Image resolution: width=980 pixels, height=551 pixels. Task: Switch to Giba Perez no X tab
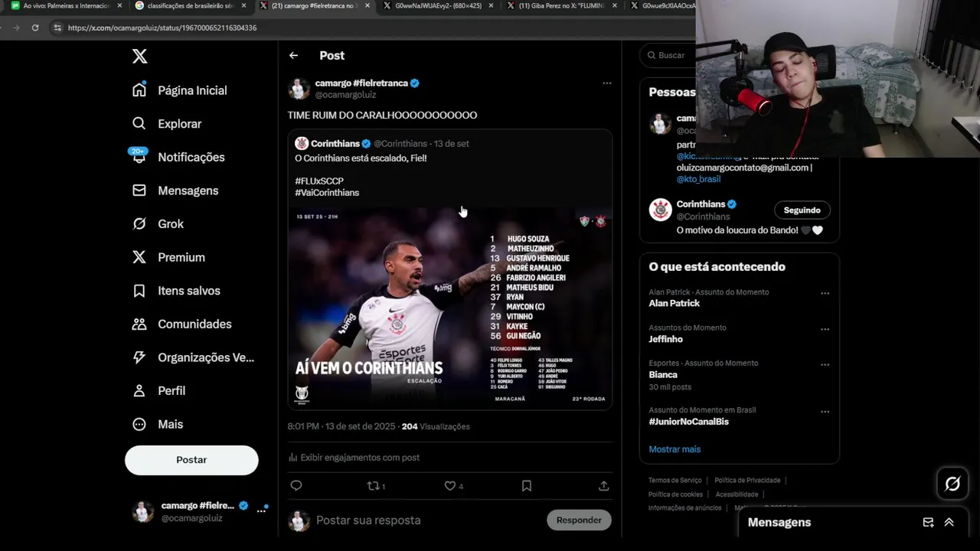pos(561,5)
